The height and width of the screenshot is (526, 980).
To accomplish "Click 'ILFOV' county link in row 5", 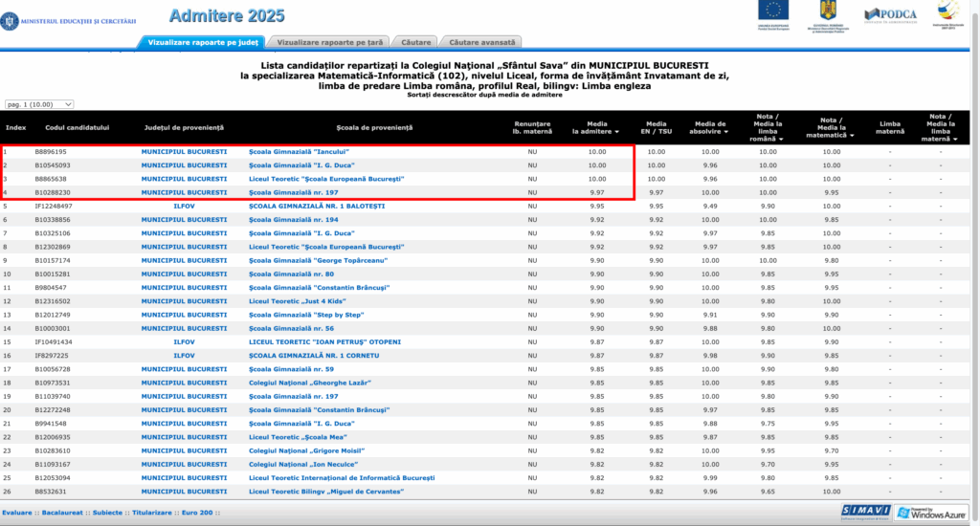I will pos(184,206).
